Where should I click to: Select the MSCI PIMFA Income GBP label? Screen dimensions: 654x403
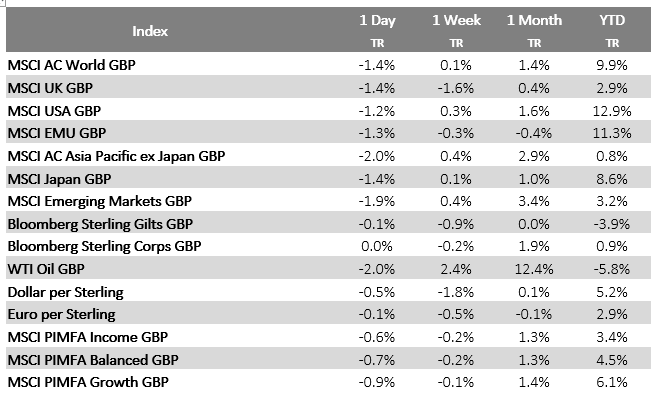tap(86, 338)
